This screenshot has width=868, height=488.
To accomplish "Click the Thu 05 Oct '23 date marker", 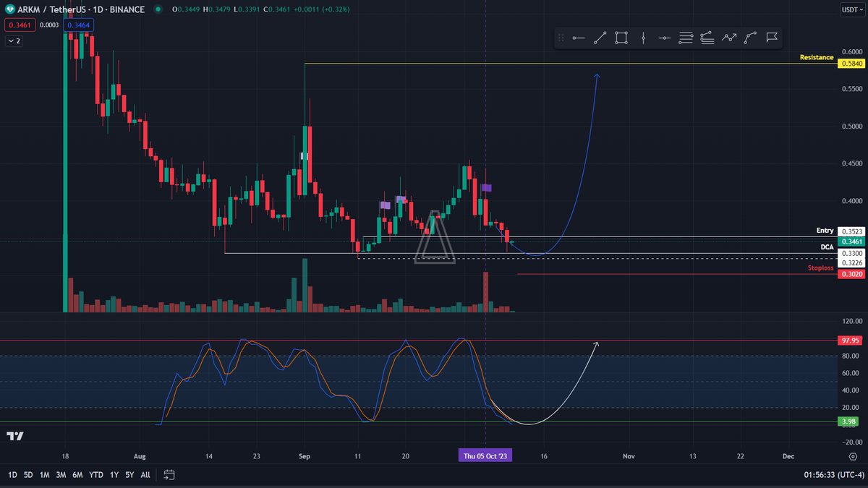I will coord(485,455).
